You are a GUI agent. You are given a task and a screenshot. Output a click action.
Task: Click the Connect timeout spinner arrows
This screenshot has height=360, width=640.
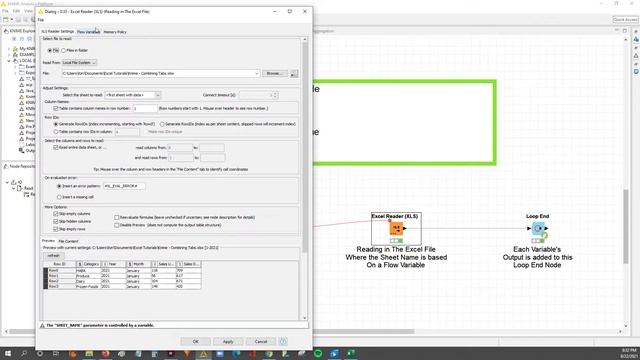coord(276,95)
